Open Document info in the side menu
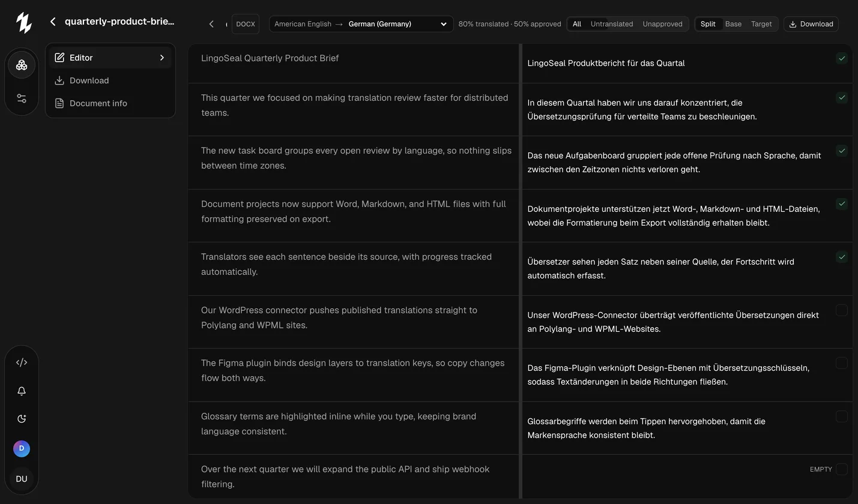858x504 pixels. 110,103
